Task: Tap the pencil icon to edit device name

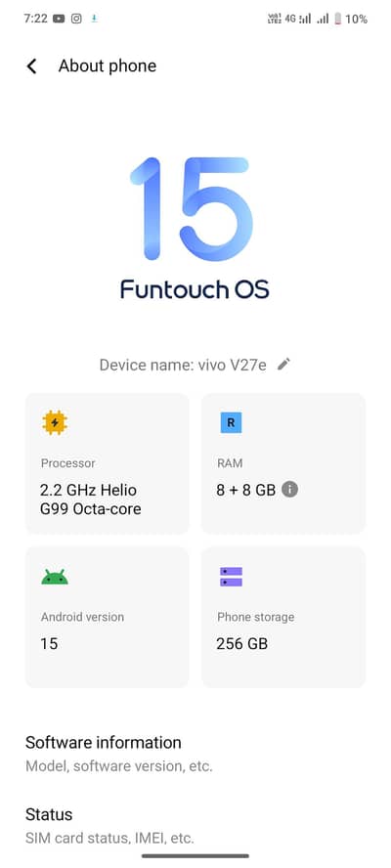Action: click(283, 364)
